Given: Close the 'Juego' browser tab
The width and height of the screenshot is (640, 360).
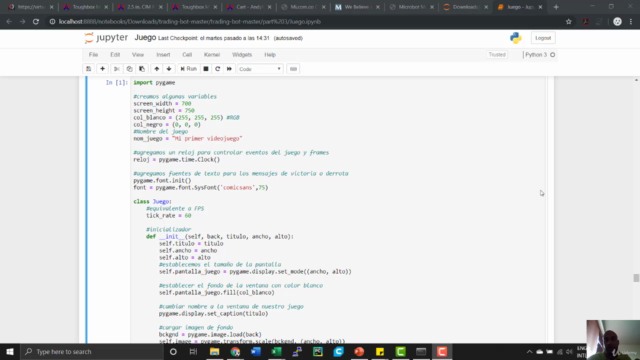Looking at the screenshot, I should point(540,7).
